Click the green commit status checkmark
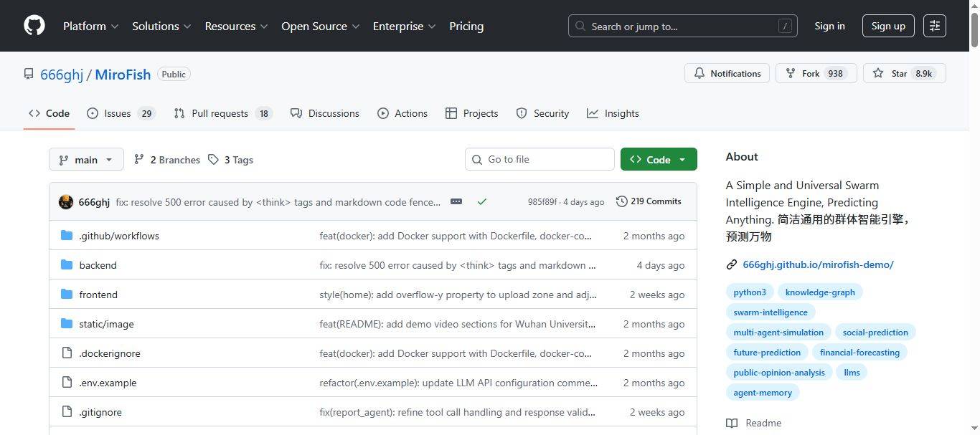The image size is (980, 435). pyautogui.click(x=482, y=201)
